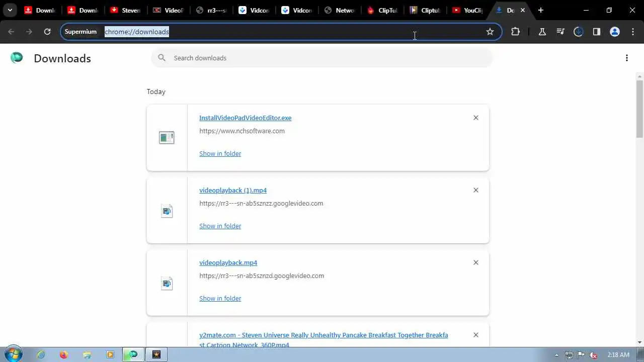Viewport: 644px width, 362px height.
Task: Open the Chrome Labs flask icon
Action: pos(542,32)
